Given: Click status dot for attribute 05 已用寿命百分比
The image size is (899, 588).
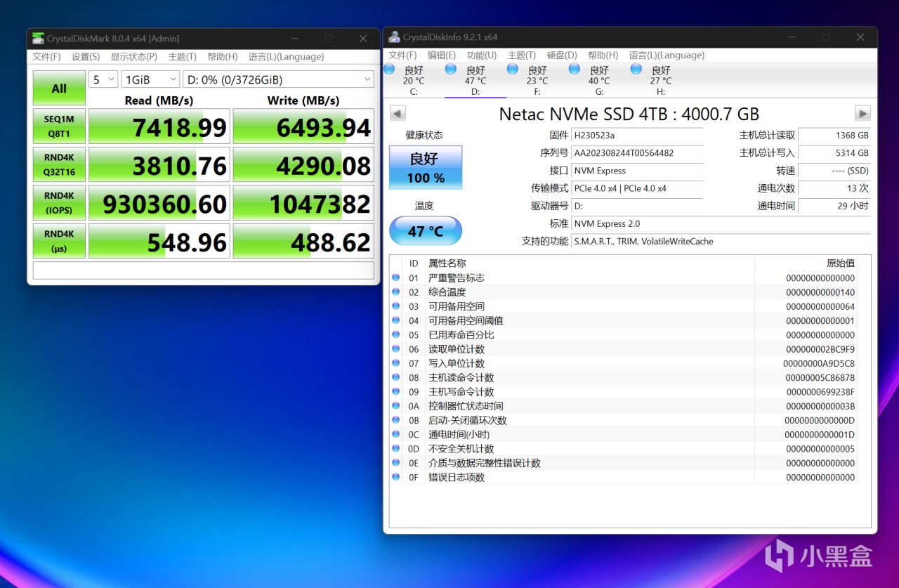Looking at the screenshot, I should coord(396,335).
